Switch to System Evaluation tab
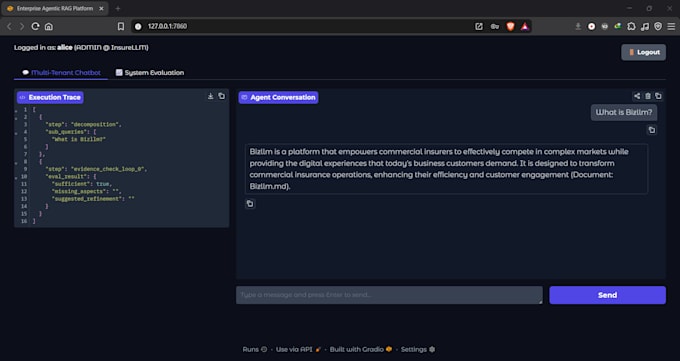The width and height of the screenshot is (680, 361). click(150, 72)
